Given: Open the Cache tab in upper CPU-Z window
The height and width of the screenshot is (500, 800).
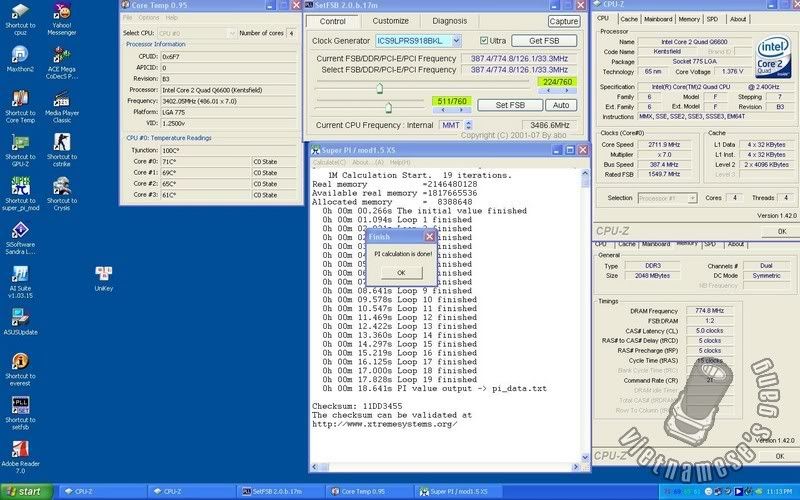Looking at the screenshot, I should click(x=629, y=19).
